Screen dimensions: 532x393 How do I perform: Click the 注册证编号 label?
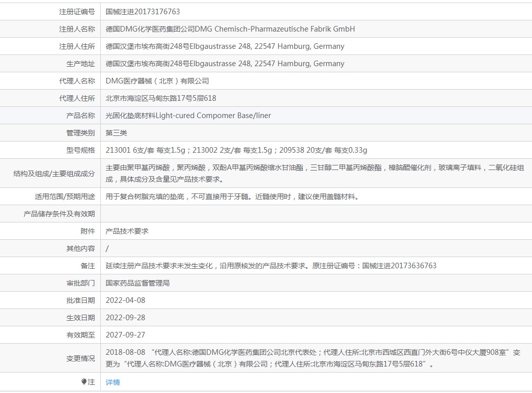click(77, 12)
